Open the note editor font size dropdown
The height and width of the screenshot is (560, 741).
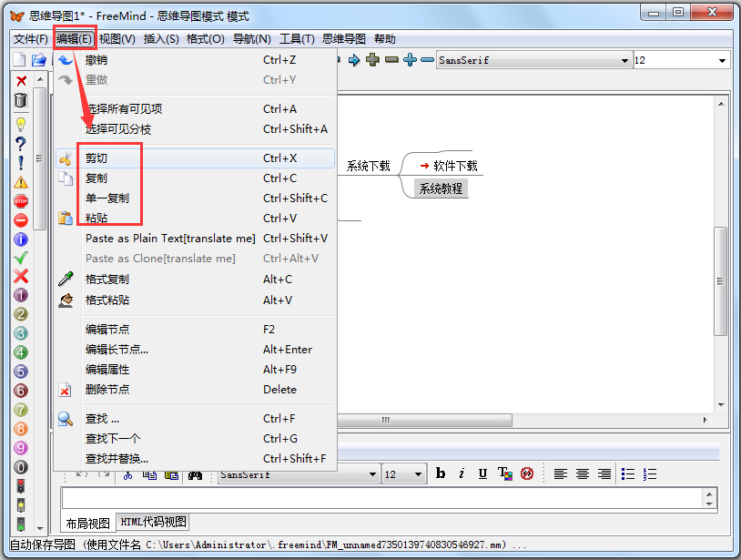click(x=418, y=474)
